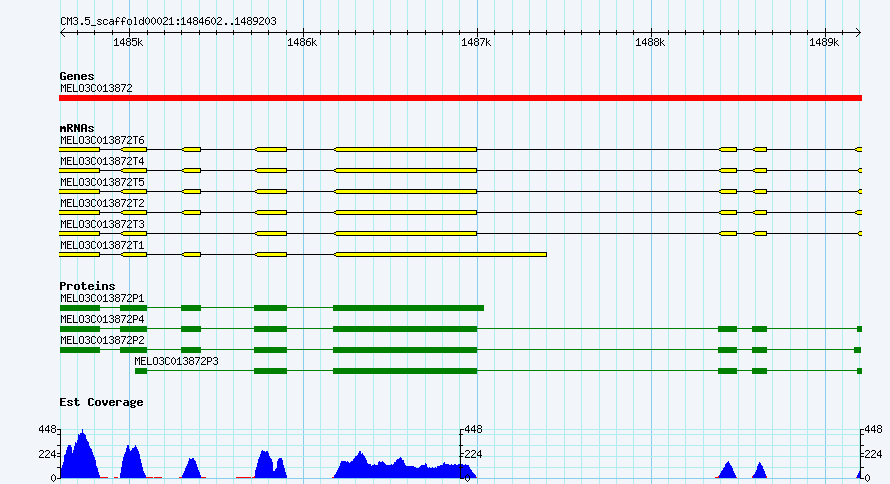
Task: Open mRNA transcript MELO3C013872T6 label
Action: [x=102, y=140]
